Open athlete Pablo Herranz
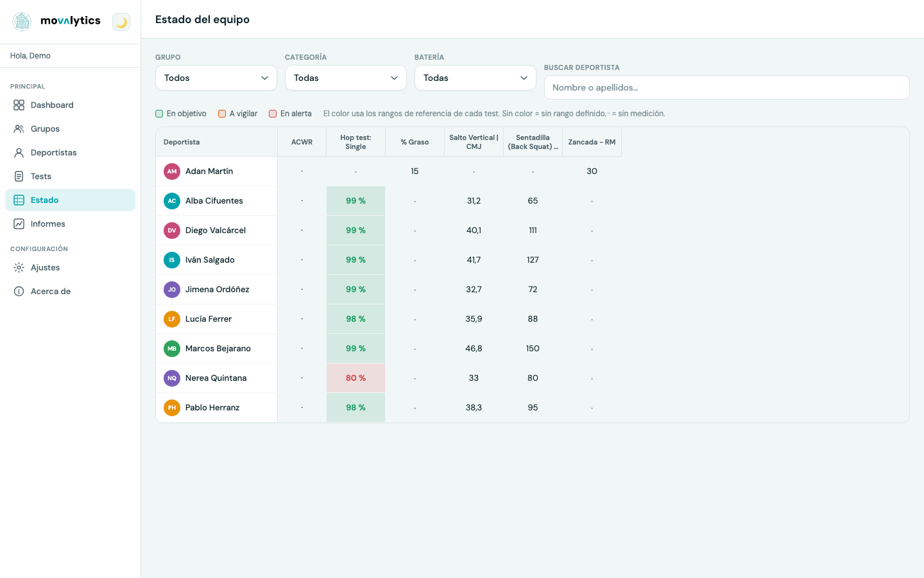Viewport: 924px width, 578px height. [x=212, y=408]
